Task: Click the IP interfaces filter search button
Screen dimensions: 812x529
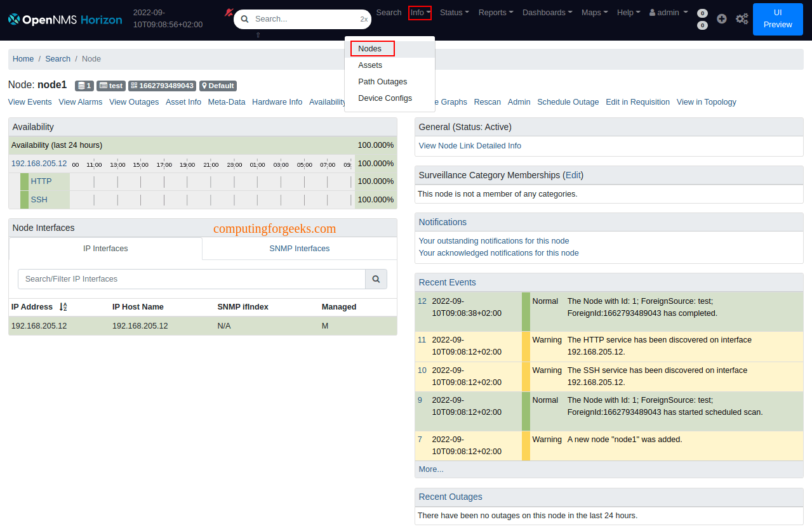Action: pos(376,279)
